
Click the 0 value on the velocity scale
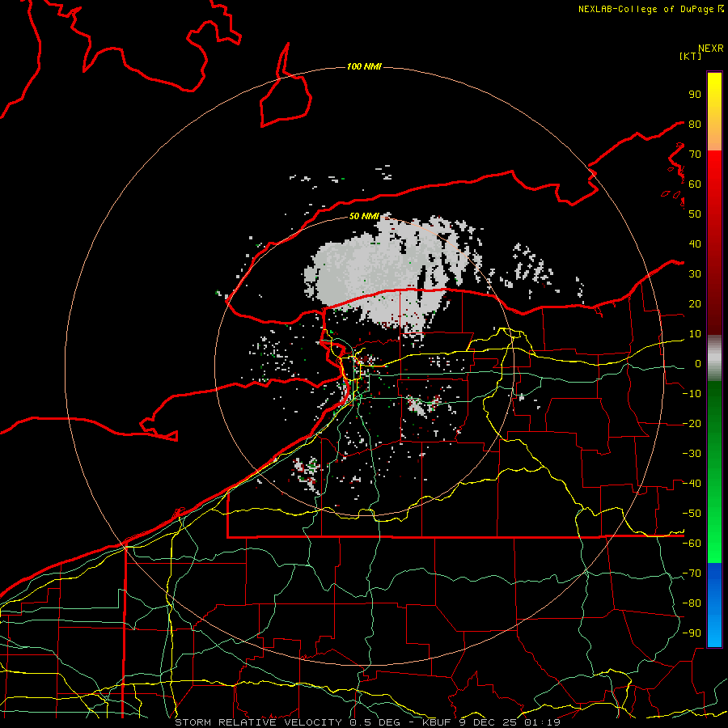(698, 363)
